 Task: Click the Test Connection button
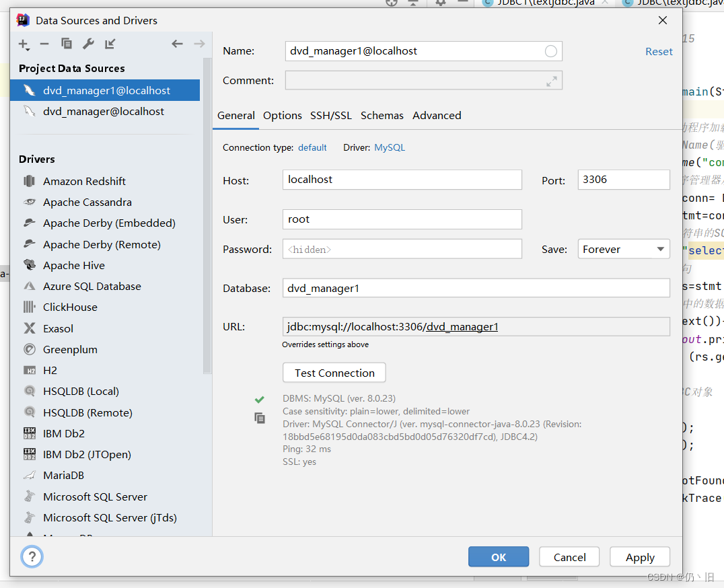(x=334, y=373)
